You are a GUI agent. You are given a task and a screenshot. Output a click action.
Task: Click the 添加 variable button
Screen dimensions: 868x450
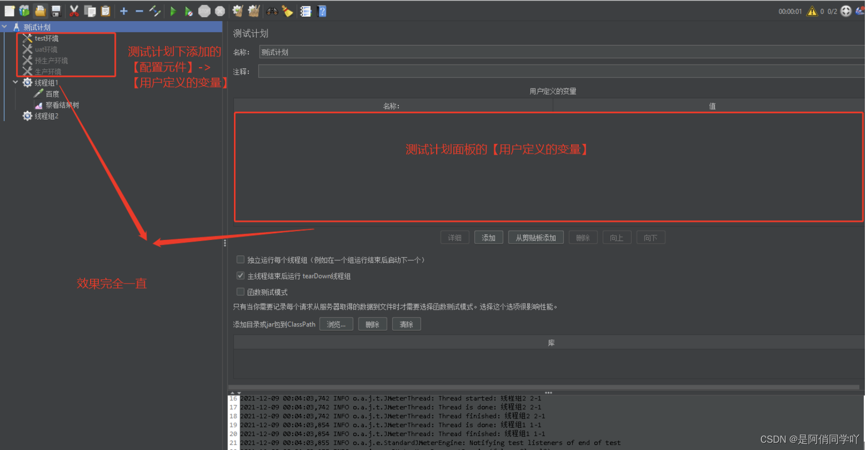coord(489,237)
